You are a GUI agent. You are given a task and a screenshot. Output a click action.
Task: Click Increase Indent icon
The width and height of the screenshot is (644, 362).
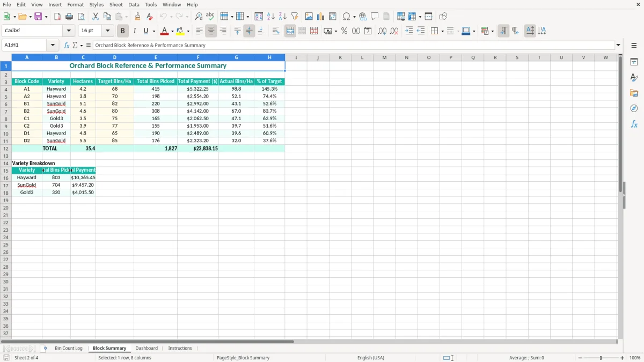409,31
